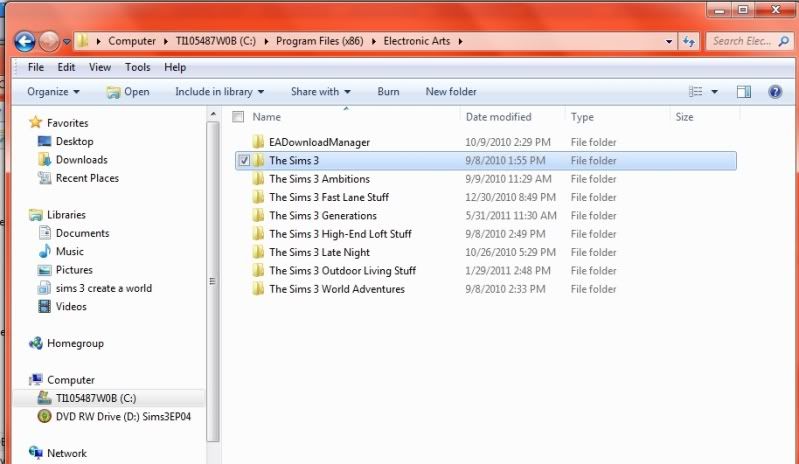Sort by Name column header
Viewport: 799px width, 464px height.
tap(267, 117)
